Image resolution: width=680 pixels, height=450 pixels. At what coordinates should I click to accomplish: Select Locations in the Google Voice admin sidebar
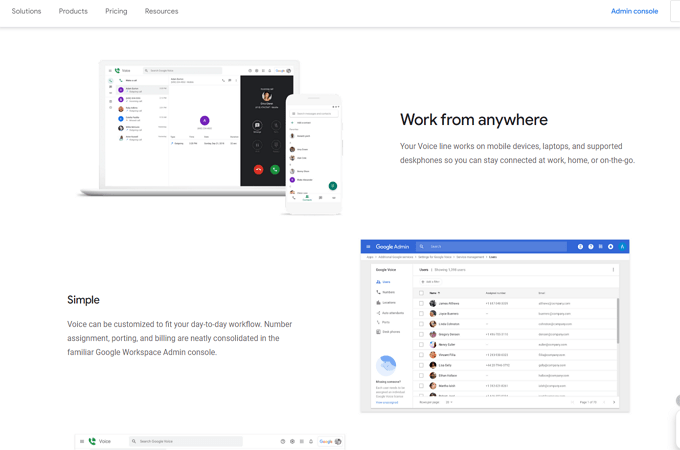point(386,303)
